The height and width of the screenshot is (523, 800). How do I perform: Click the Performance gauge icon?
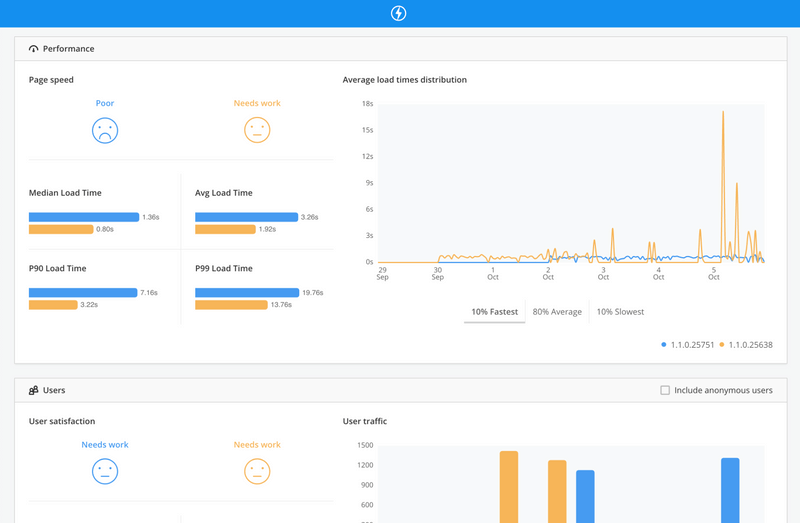(x=34, y=49)
